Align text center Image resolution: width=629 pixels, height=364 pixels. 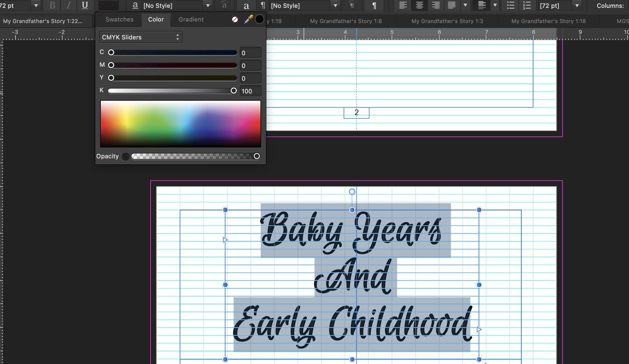pyautogui.click(x=419, y=5)
